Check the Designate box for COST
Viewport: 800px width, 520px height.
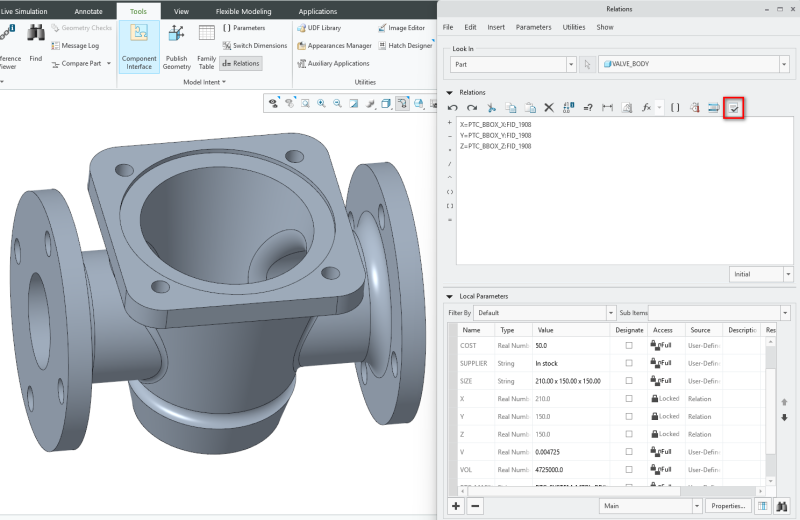pos(629,345)
